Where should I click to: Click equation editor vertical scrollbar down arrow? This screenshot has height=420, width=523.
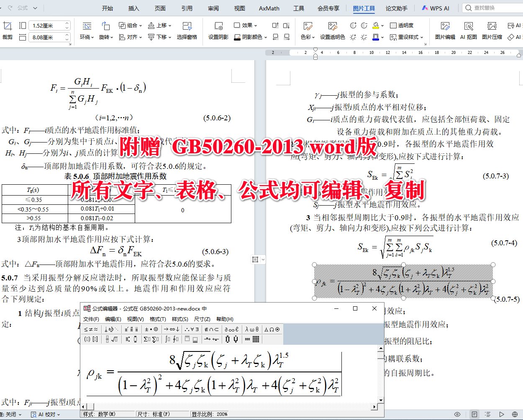point(381,400)
